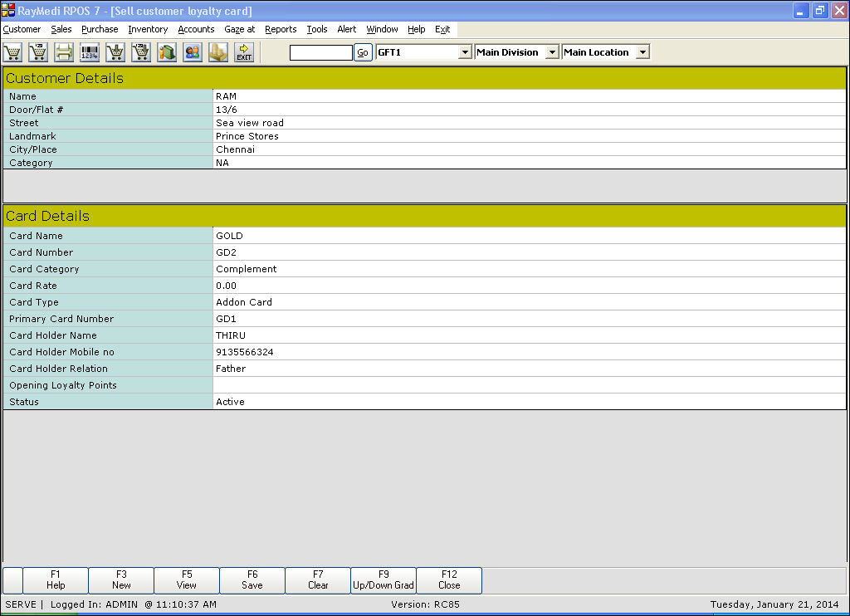
Task: Click the F6 Save button
Action: (x=252, y=579)
